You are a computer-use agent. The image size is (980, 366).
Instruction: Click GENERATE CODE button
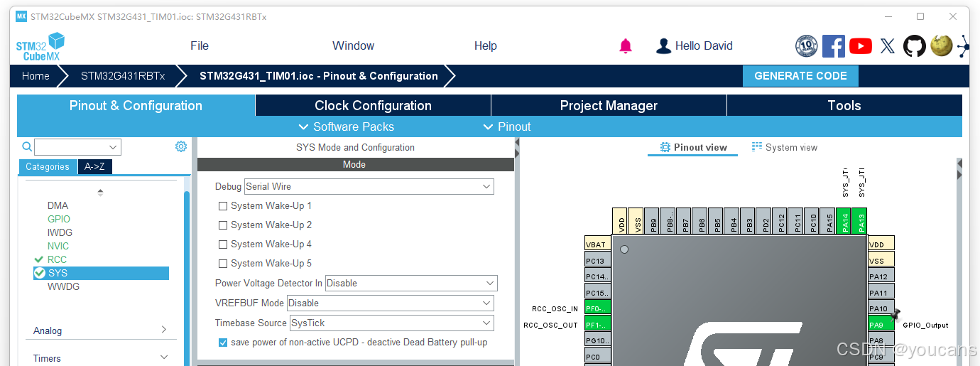point(800,76)
